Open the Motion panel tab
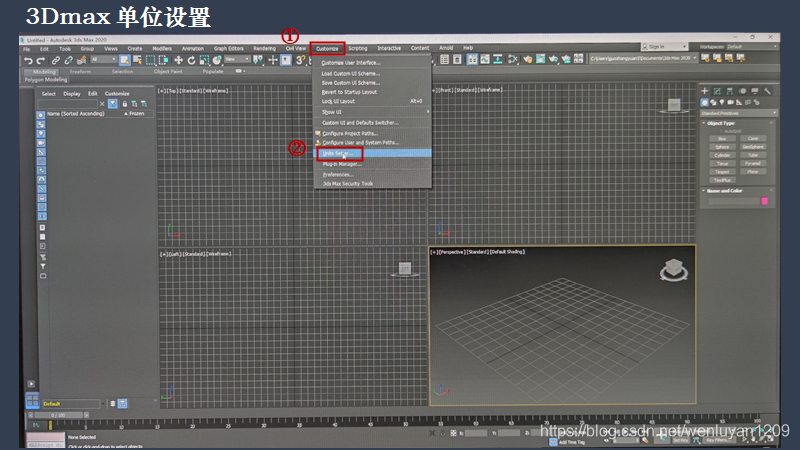The image size is (800, 450). point(742,91)
